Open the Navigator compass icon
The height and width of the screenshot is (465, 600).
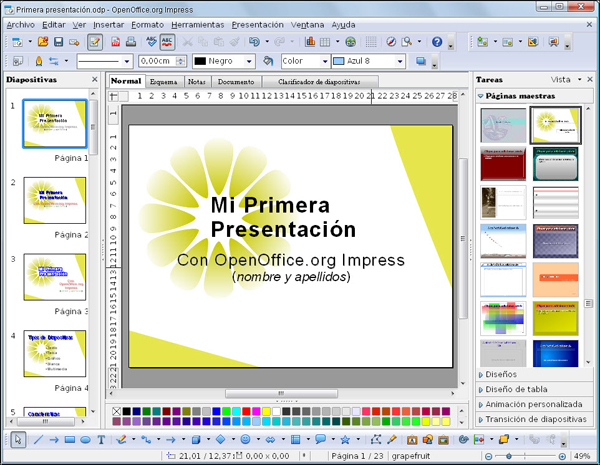(x=391, y=42)
